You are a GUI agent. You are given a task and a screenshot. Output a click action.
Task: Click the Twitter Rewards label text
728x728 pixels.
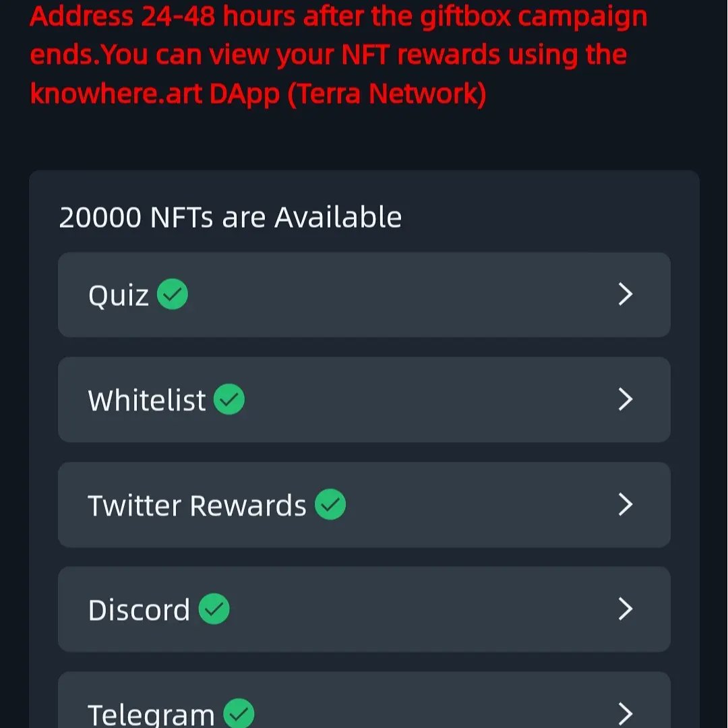(x=197, y=505)
